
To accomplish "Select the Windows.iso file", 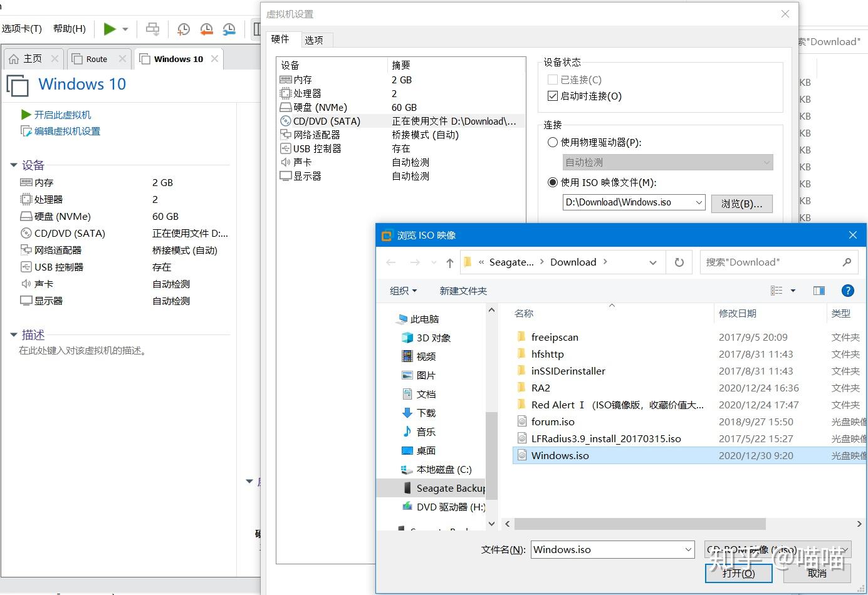I will tap(689, 456).
